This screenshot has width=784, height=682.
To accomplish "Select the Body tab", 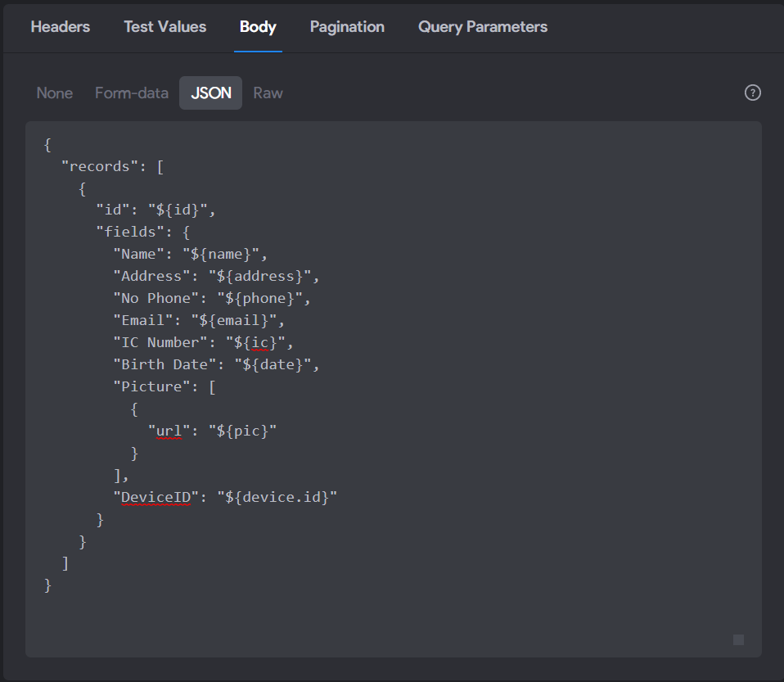I will tap(258, 26).
